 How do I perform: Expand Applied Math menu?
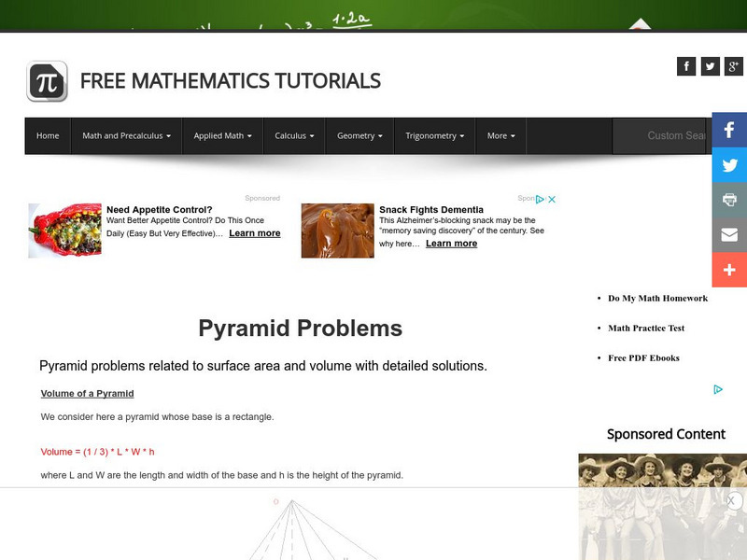[x=222, y=135]
